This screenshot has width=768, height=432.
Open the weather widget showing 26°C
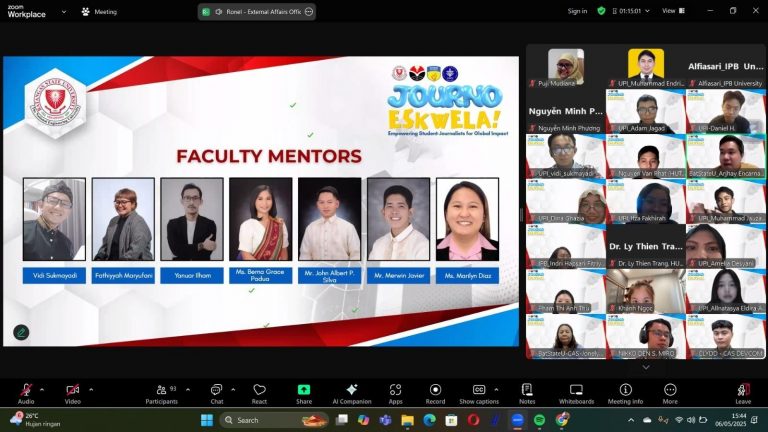click(x=35, y=420)
